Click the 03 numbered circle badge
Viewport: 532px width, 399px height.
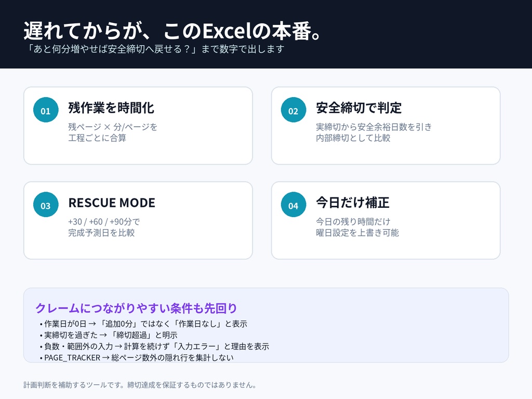[x=46, y=205]
